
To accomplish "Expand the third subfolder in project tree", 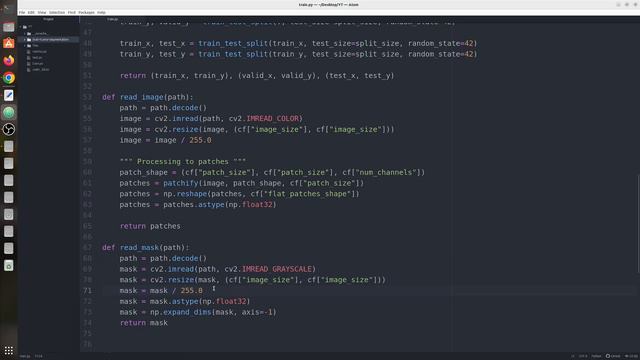I will click(x=25, y=46).
